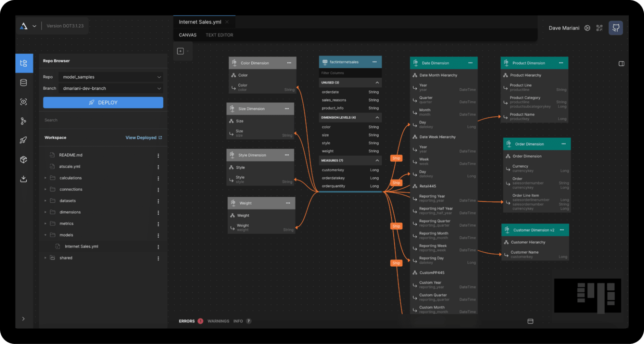Click the download icon at sidebar bottom
Image resolution: width=644 pixels, height=344 pixels.
tap(24, 179)
